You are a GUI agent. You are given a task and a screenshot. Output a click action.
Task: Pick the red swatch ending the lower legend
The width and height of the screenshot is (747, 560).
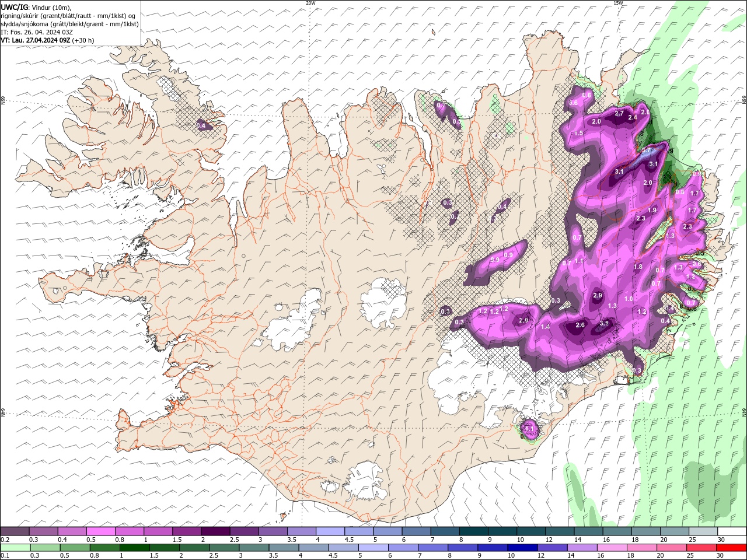tap(731, 548)
